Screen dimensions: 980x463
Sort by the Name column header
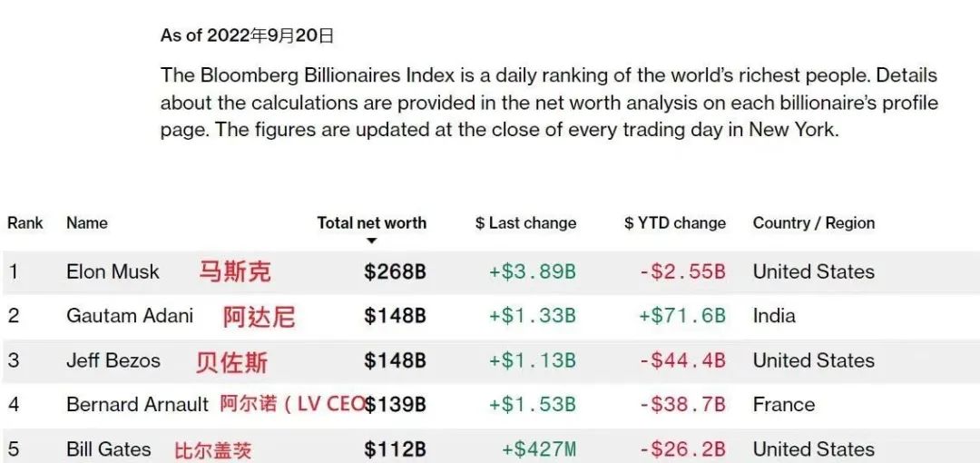click(x=87, y=223)
